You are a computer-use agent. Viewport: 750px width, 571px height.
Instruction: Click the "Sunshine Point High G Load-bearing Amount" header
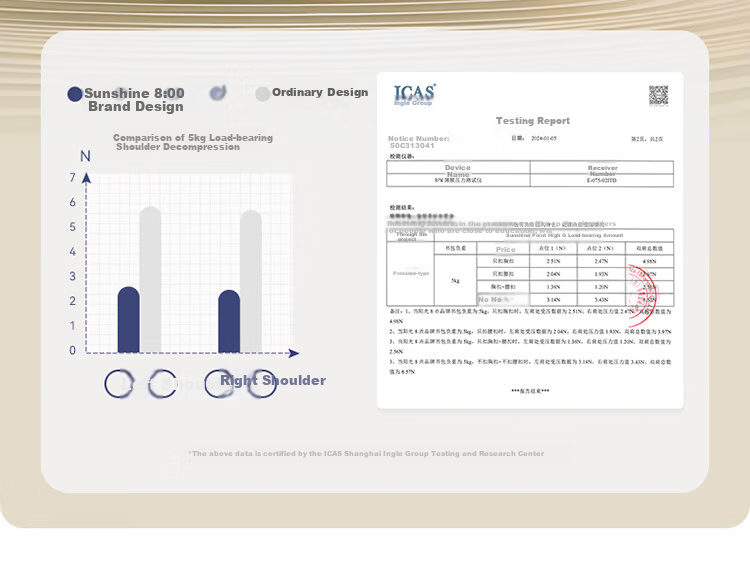[564, 235]
